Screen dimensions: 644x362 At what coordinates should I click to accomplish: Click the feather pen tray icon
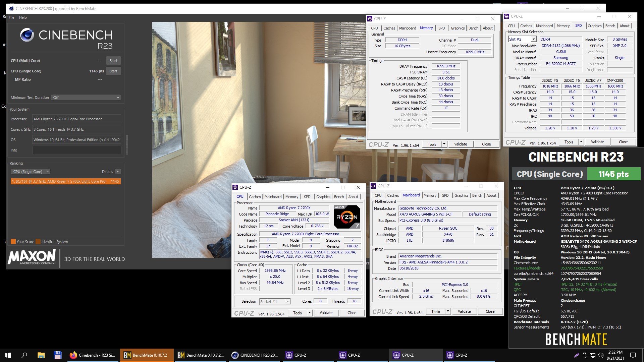pos(576,355)
